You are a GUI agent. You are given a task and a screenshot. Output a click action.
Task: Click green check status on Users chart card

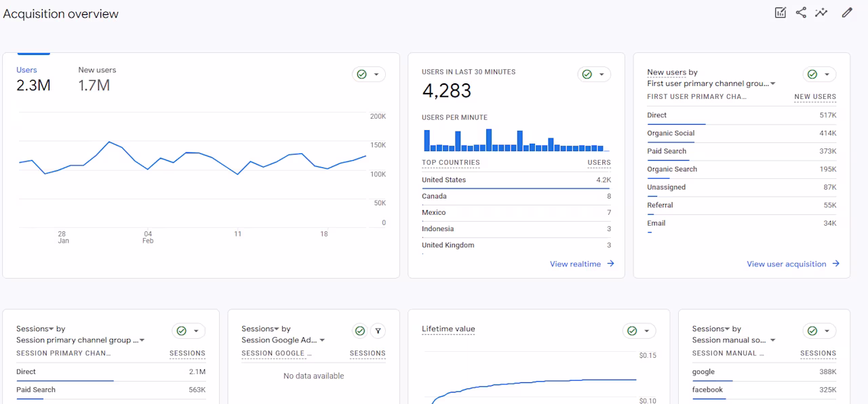click(361, 75)
